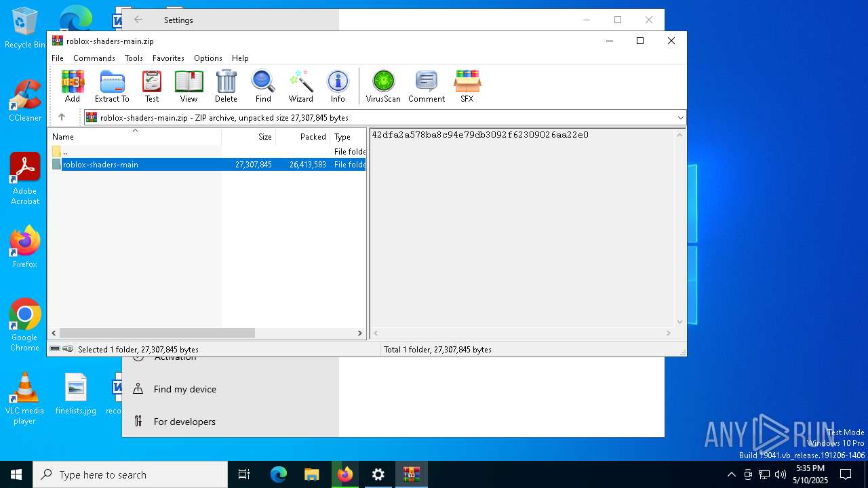Image resolution: width=868 pixels, height=488 pixels.
Task: Click the Delete trash icon
Action: tap(226, 86)
